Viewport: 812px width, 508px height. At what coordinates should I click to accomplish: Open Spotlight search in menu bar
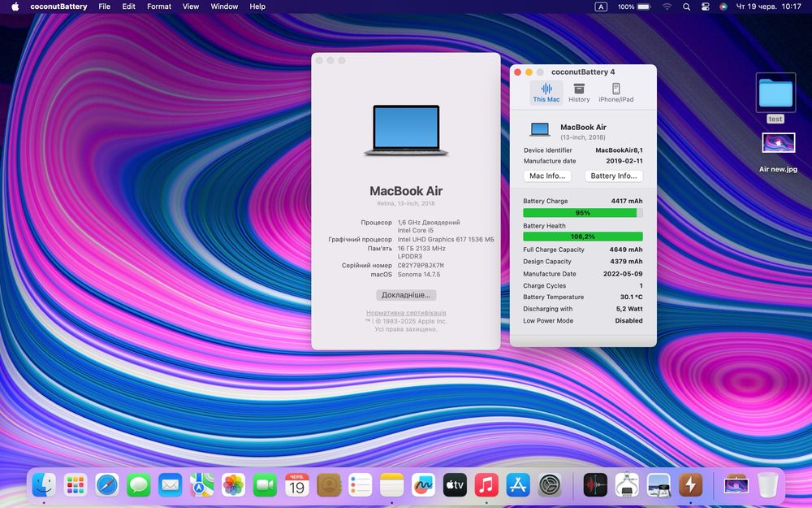pyautogui.click(x=686, y=7)
